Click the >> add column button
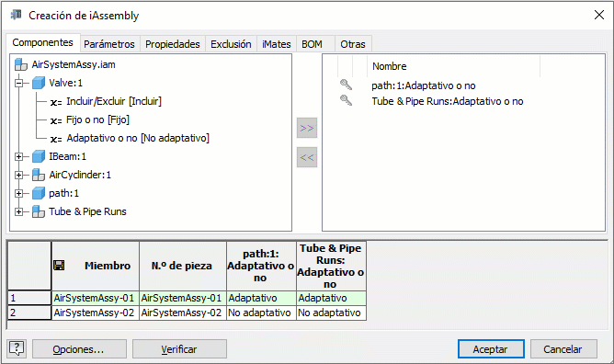 [307, 128]
